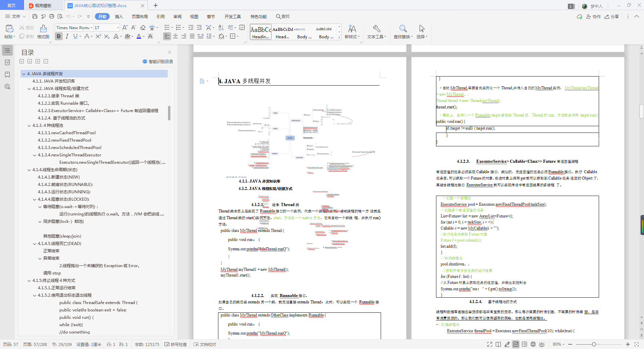Open the 审阅 (Review) tab
This screenshot has height=349, width=644.
(177, 16)
